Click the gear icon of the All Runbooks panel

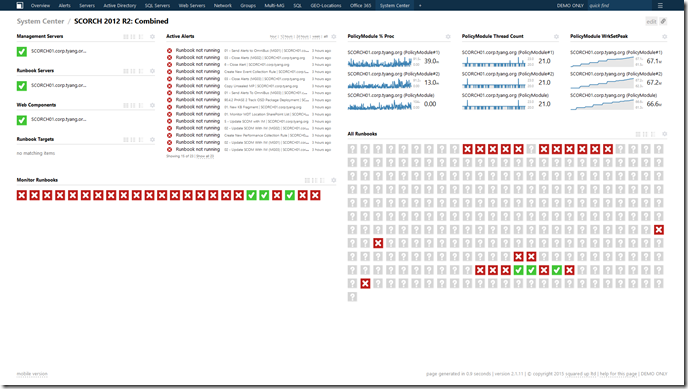[x=664, y=134]
